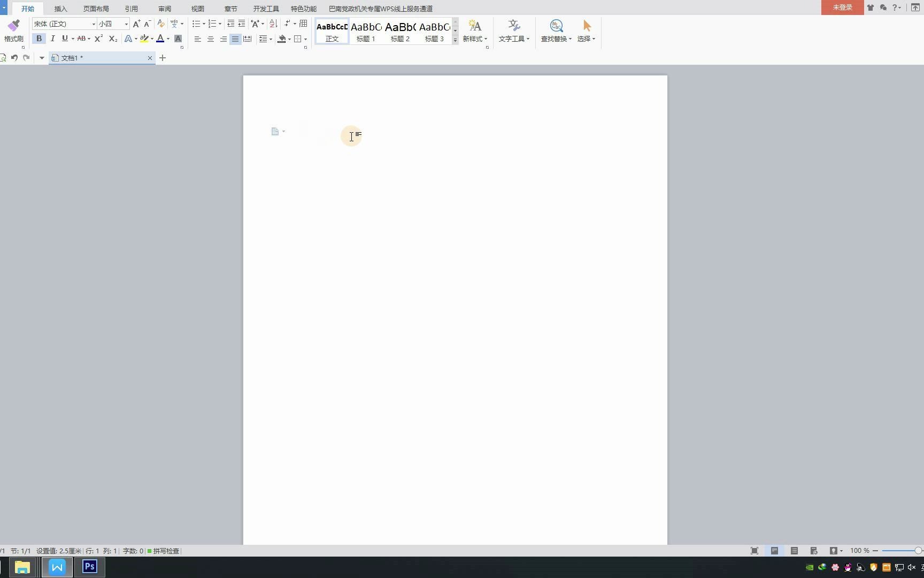Close the 文档1 document tab
Screen dimensions: 924x578
tap(150, 58)
